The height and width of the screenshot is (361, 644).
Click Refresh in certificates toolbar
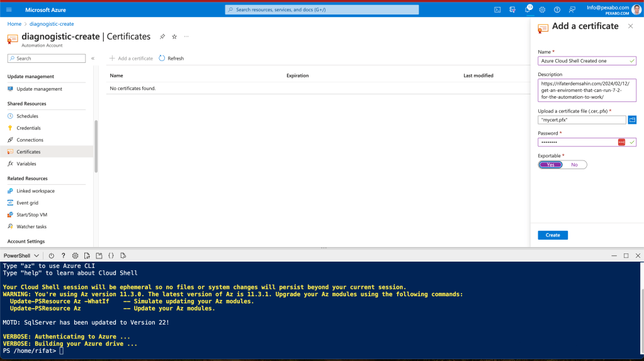(171, 58)
